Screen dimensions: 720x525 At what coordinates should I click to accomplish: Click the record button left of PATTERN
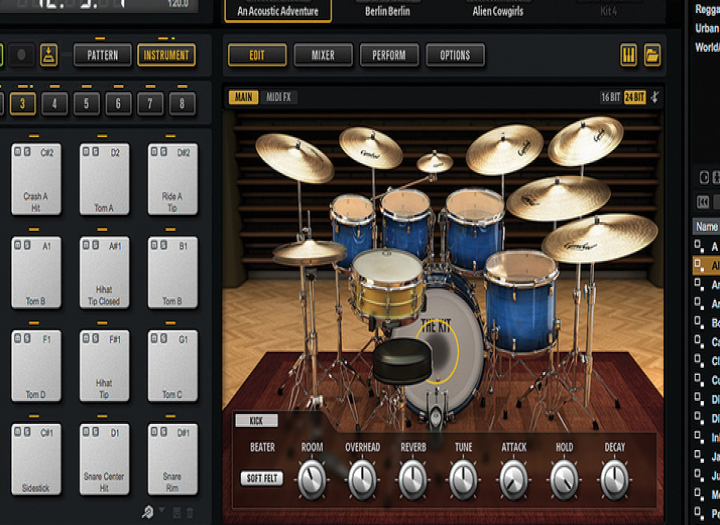tap(21, 55)
